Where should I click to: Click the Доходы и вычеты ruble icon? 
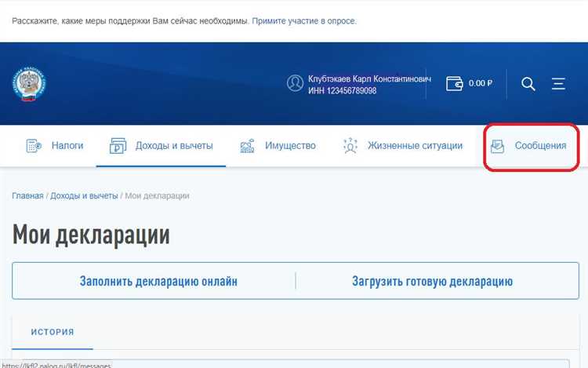click(118, 145)
